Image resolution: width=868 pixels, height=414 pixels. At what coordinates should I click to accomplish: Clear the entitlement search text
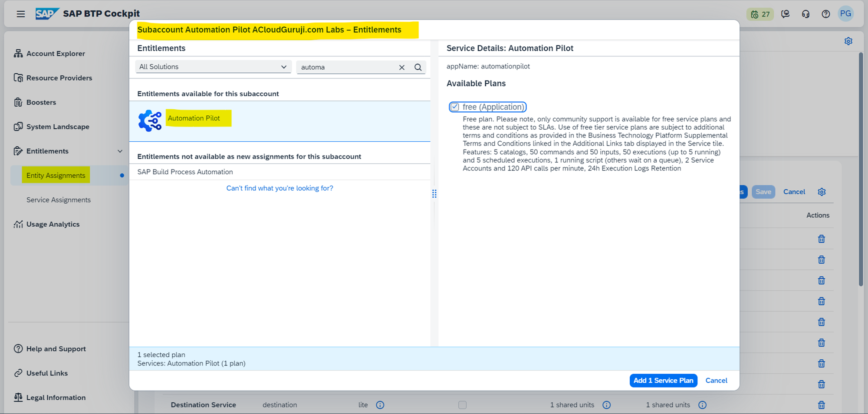coord(401,67)
